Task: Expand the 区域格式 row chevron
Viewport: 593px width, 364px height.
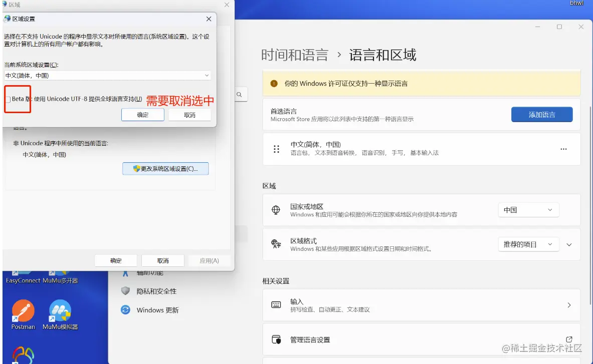Action: point(569,245)
